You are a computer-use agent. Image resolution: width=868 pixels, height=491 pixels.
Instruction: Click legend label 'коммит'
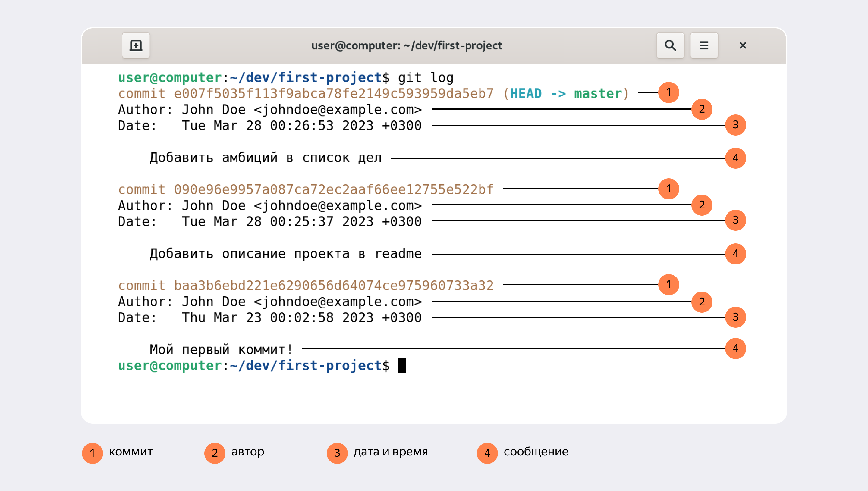(x=131, y=452)
